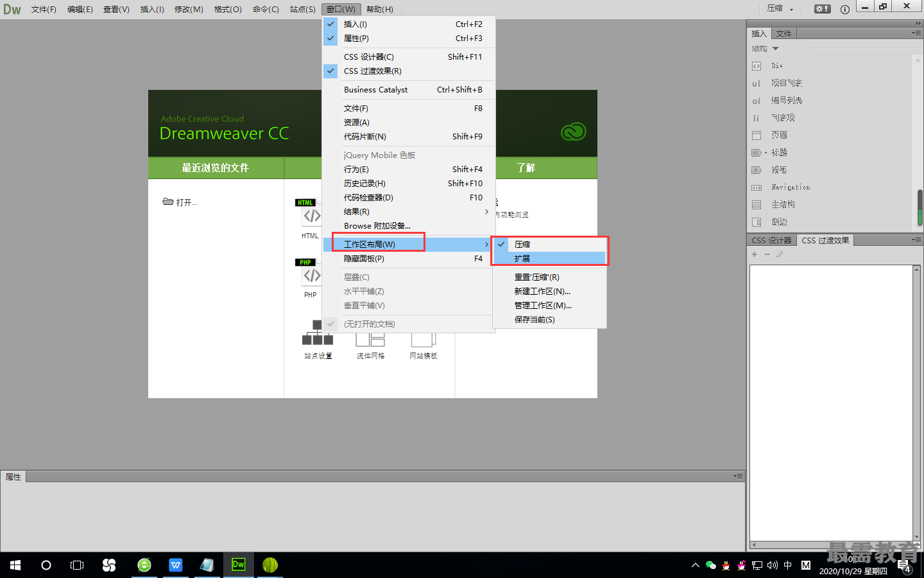Enable CSS 设计器(C) in Window menu

(x=409, y=57)
